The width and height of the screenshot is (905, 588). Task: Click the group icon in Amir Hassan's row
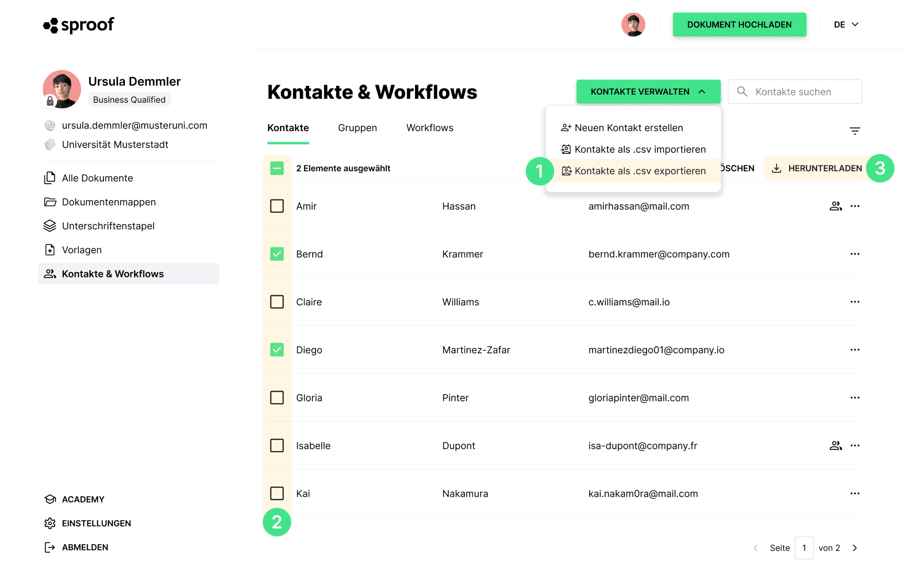coord(835,206)
